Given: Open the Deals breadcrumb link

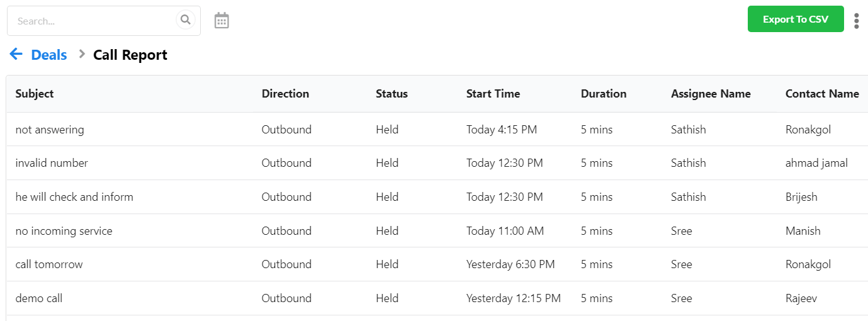Looking at the screenshot, I should coord(49,55).
